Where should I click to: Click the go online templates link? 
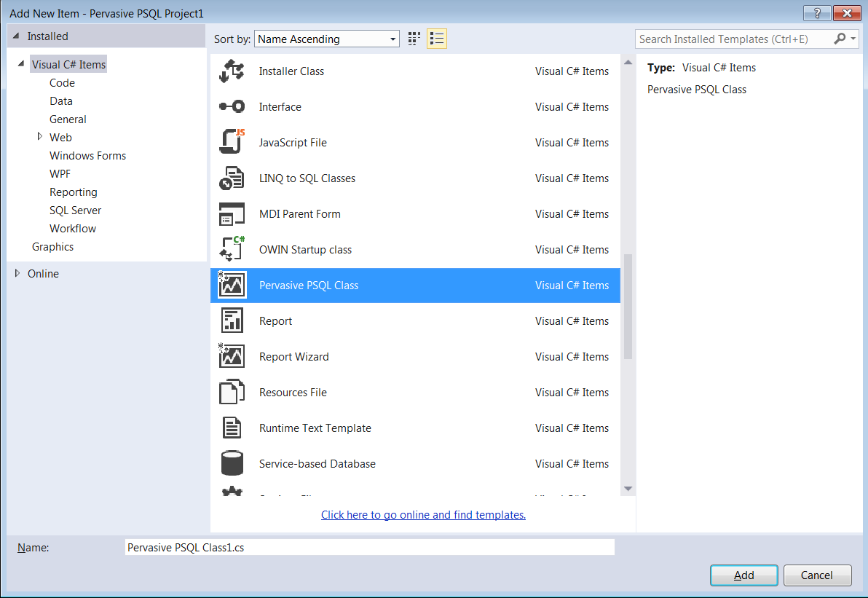coord(423,515)
